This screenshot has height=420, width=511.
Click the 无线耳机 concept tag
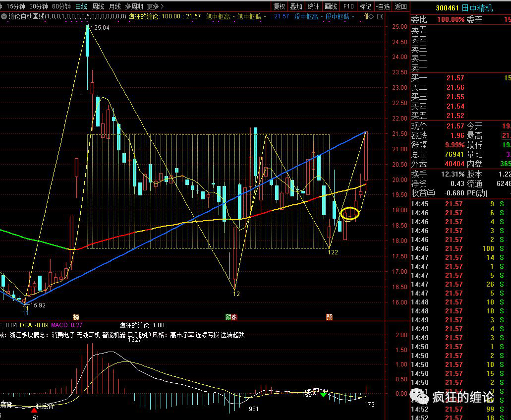click(x=88, y=335)
